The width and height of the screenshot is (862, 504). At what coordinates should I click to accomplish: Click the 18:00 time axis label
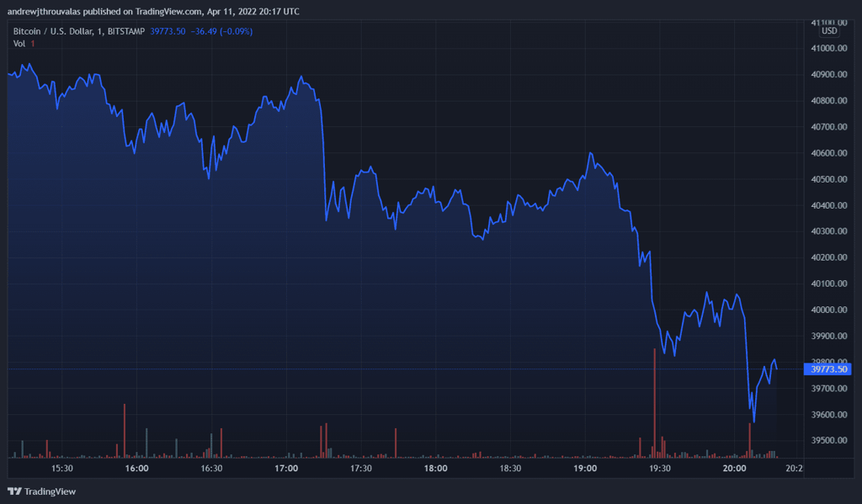tap(435, 469)
